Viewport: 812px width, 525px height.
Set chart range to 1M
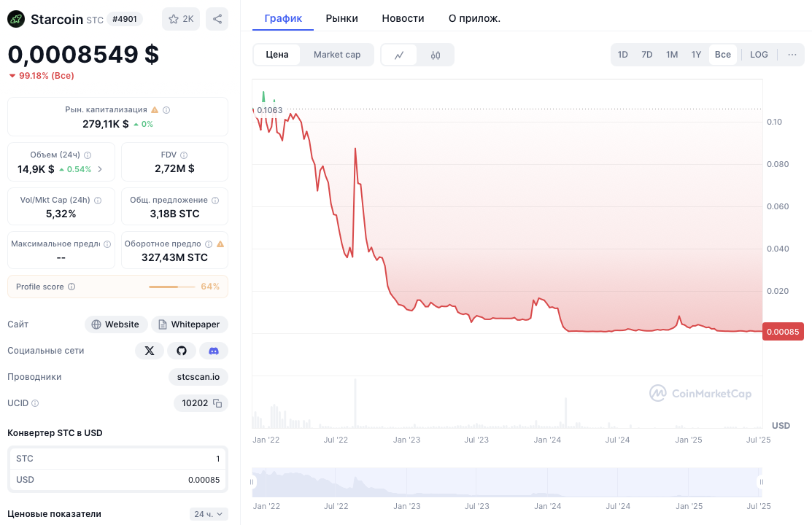[672, 55]
